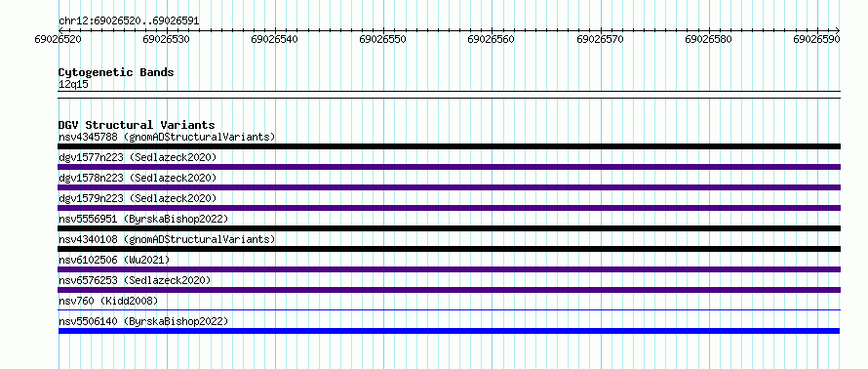Click ruler position 69026520
The image size is (868, 369).
coord(58,39)
